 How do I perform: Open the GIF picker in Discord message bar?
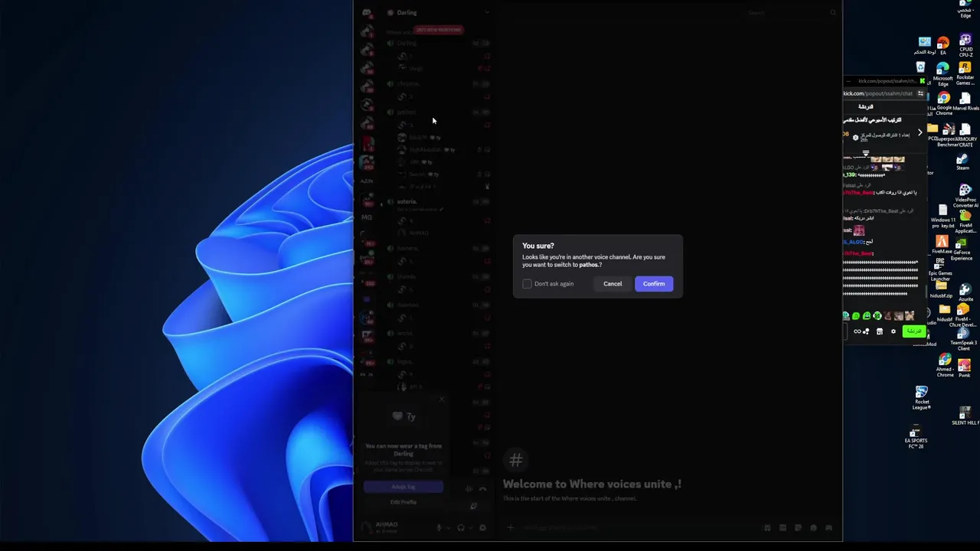(x=782, y=527)
